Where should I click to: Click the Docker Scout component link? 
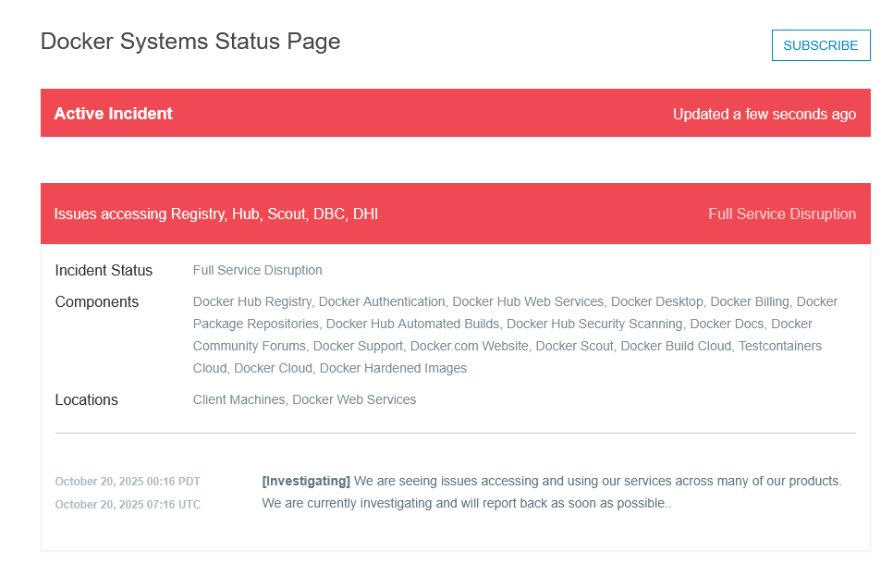point(575,346)
